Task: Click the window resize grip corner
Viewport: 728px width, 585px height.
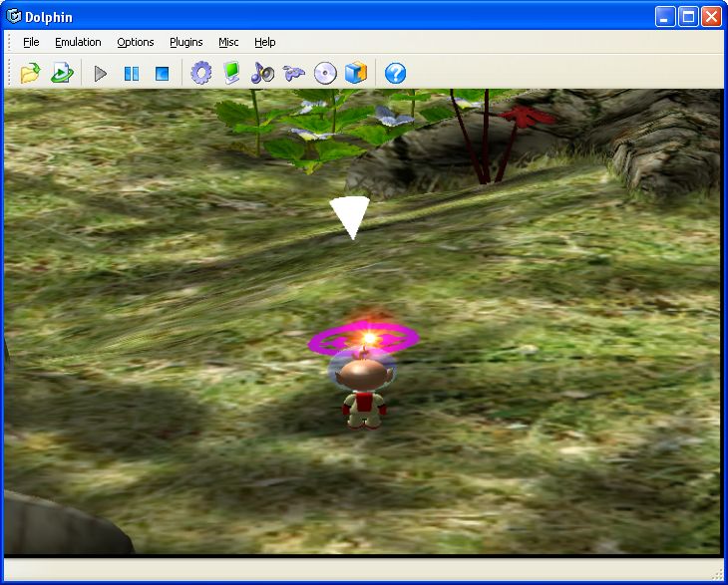Action: click(x=718, y=574)
